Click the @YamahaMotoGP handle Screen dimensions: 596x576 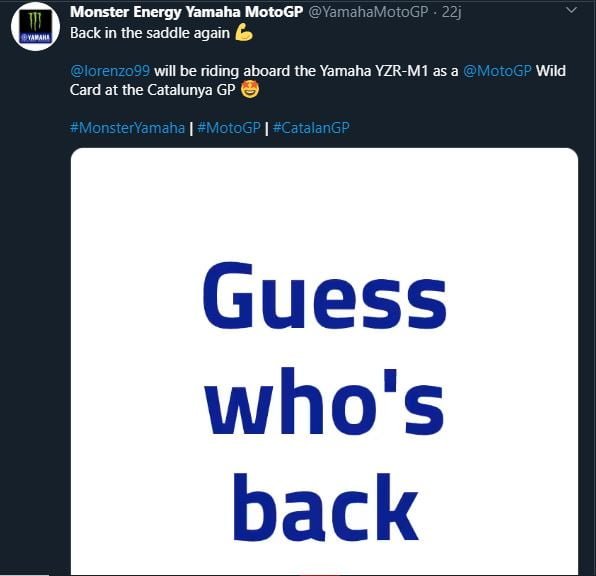pos(368,12)
